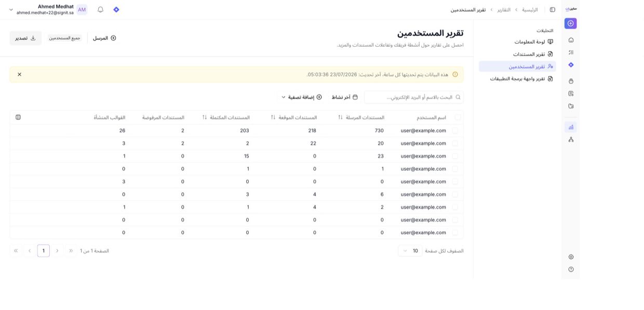Dismiss the yellow data refresh notice
This screenshot has height=310, width=644.
[x=20, y=74]
